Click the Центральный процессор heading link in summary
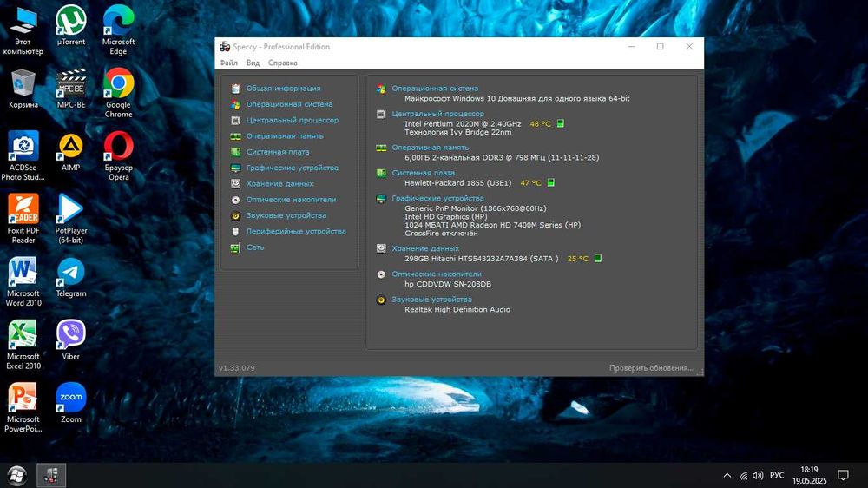 pos(437,114)
